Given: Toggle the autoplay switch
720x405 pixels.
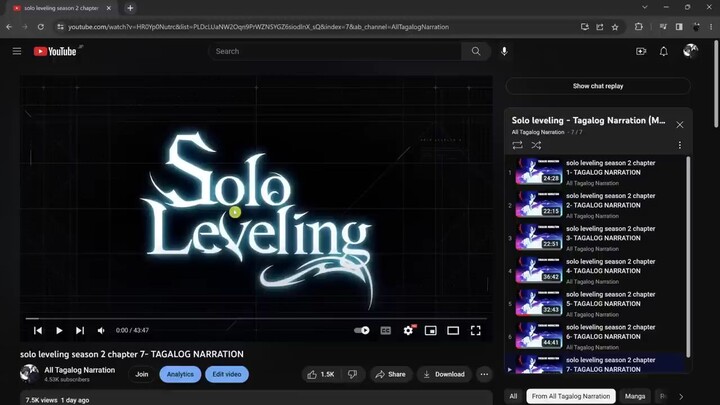Looking at the screenshot, I should pyautogui.click(x=362, y=330).
